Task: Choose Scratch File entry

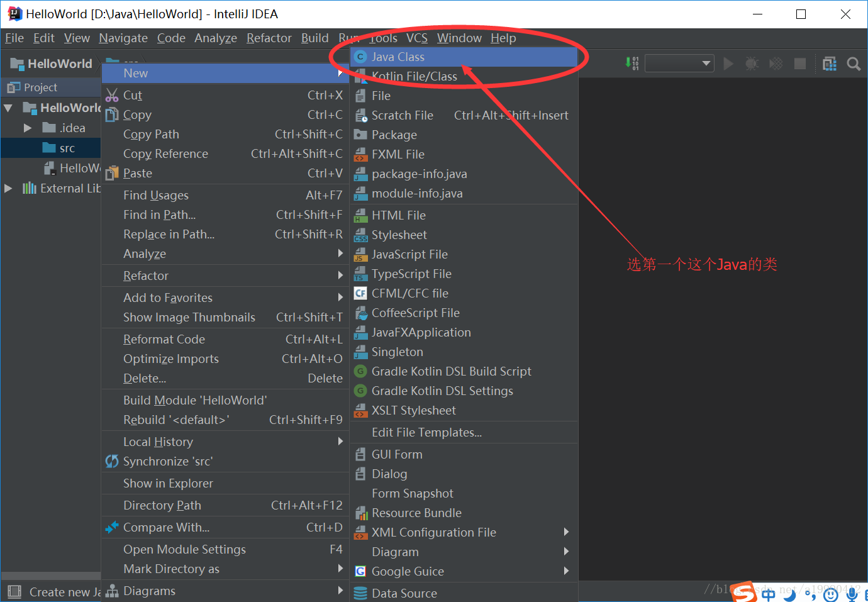Action: [464, 115]
